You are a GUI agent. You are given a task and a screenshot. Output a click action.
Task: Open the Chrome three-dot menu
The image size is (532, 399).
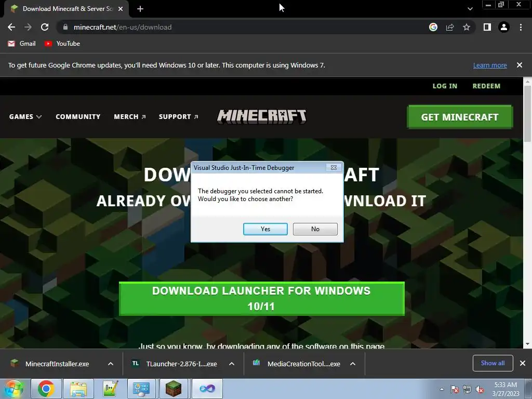pos(521,27)
